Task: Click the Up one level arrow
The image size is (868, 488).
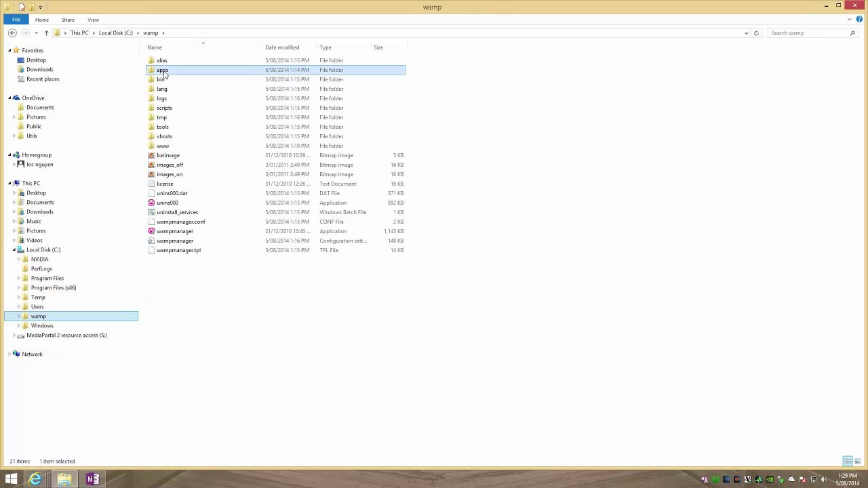Action: pos(46,33)
